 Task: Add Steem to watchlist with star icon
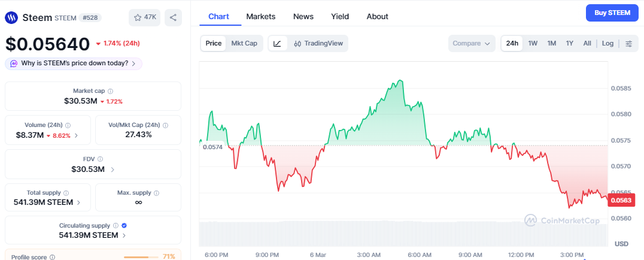(x=144, y=17)
